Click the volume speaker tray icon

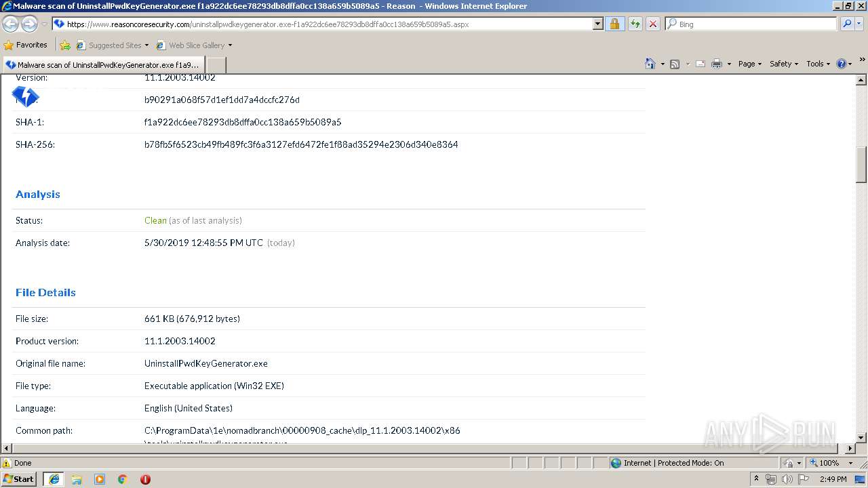787,479
